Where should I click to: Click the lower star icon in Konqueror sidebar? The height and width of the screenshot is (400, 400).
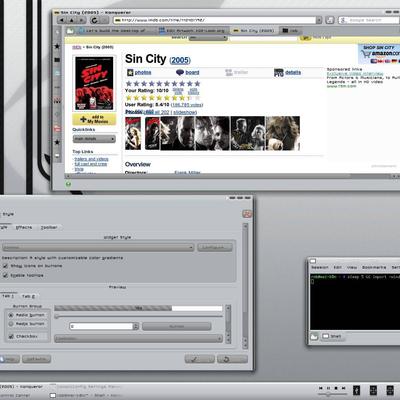[x=57, y=142]
